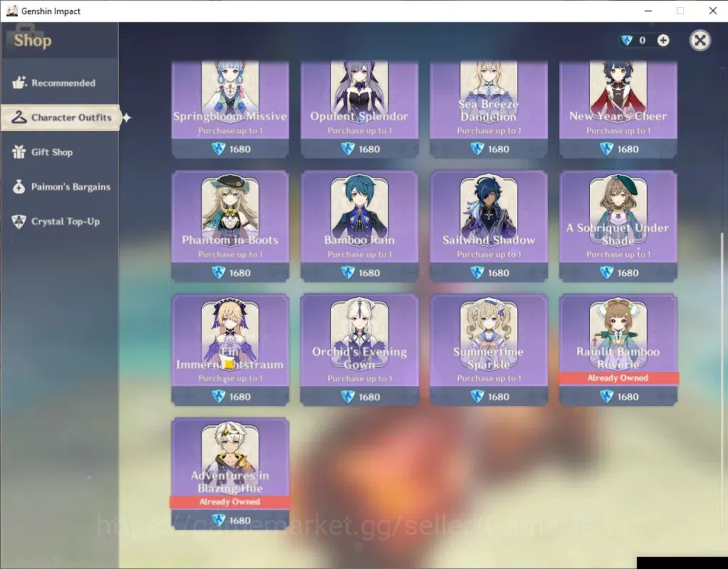Click the money bag Bargains icon
Viewport: 728px width, 569px height.
[x=19, y=186]
